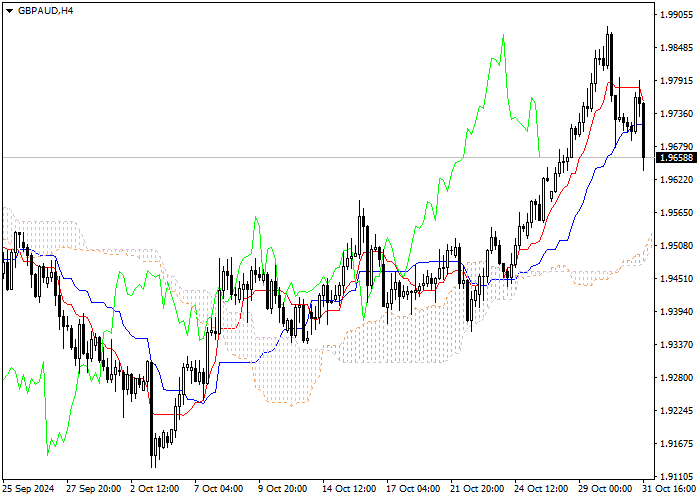Click the 2 Oct 12:00 time marker
Image resolution: width=700 pixels, height=500 pixels.
click(155, 489)
